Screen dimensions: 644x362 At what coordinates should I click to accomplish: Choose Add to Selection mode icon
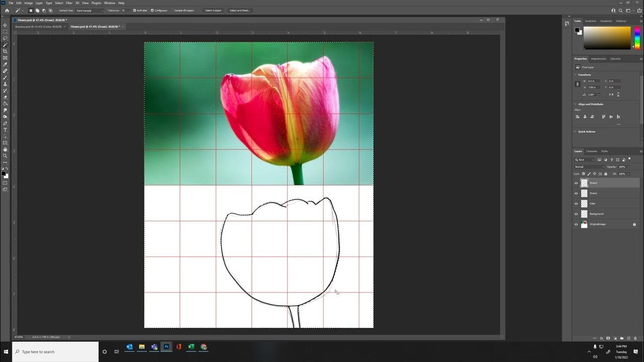[37, 11]
